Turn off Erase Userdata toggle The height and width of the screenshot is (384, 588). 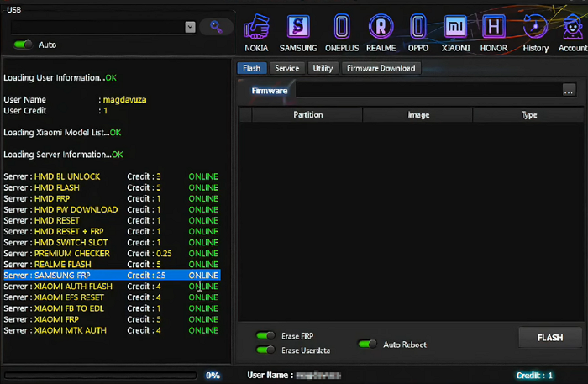pyautogui.click(x=265, y=350)
